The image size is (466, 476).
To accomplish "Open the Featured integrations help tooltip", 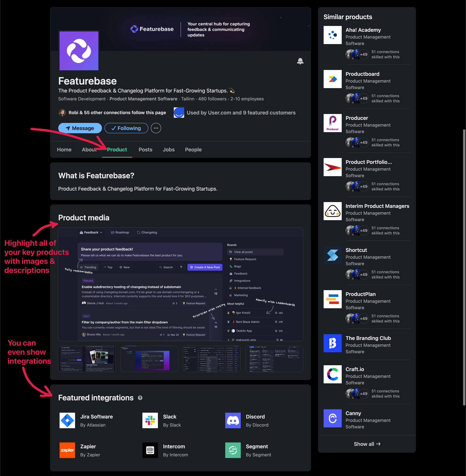I will (x=140, y=398).
